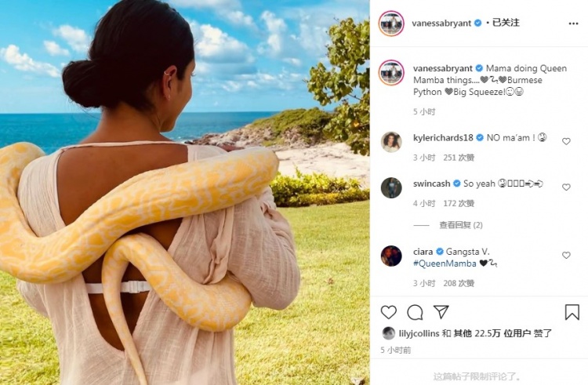Open the vanessabryant profile avatar in the header

coord(391,24)
